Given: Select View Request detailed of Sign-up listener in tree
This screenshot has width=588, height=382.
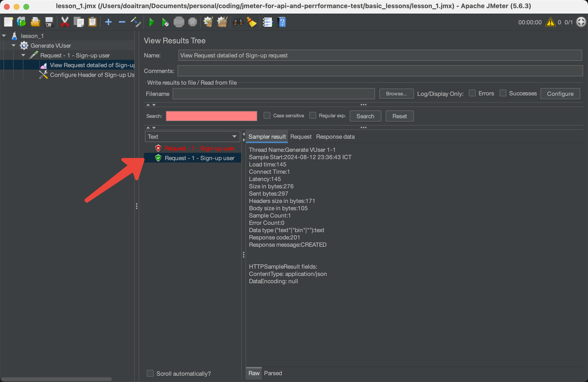Looking at the screenshot, I should click(x=92, y=65).
